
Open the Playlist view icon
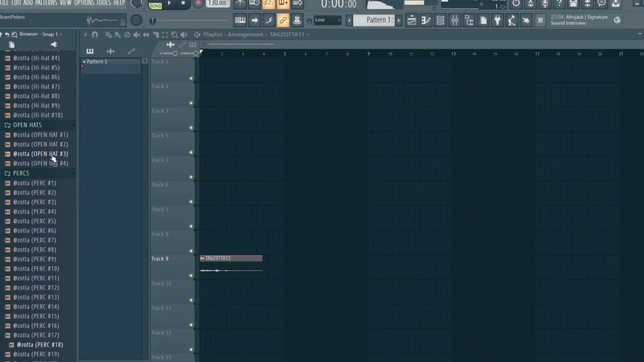coord(412,20)
